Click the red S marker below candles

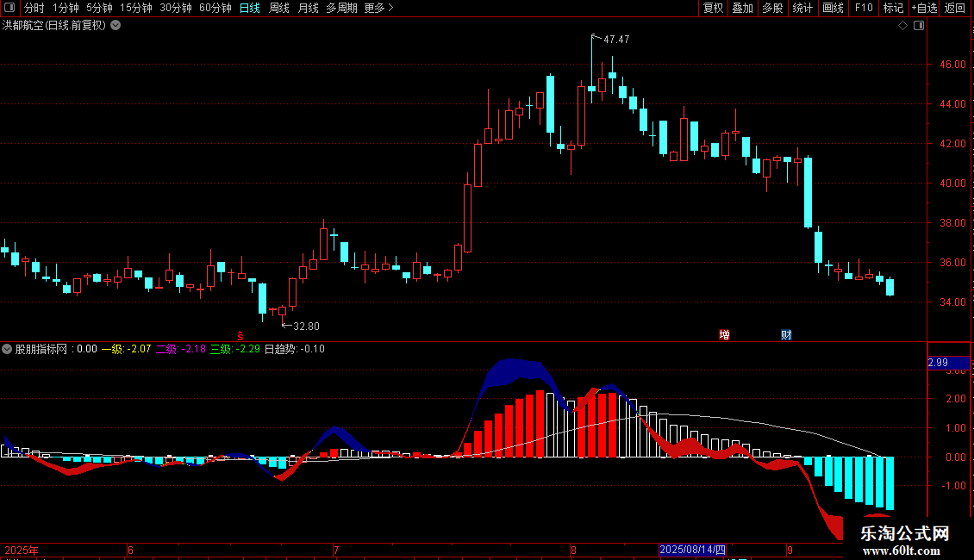coord(240,336)
